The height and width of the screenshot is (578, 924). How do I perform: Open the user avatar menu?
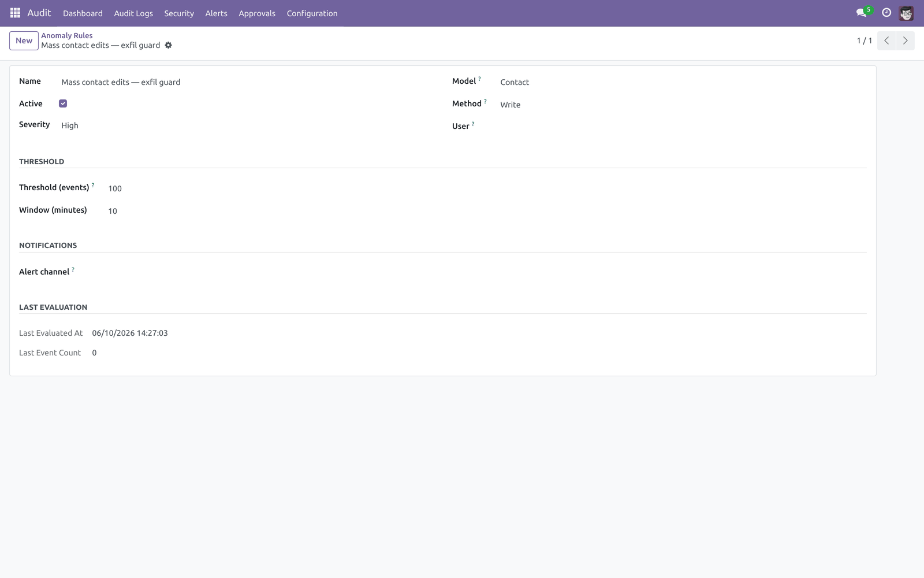[x=906, y=13]
